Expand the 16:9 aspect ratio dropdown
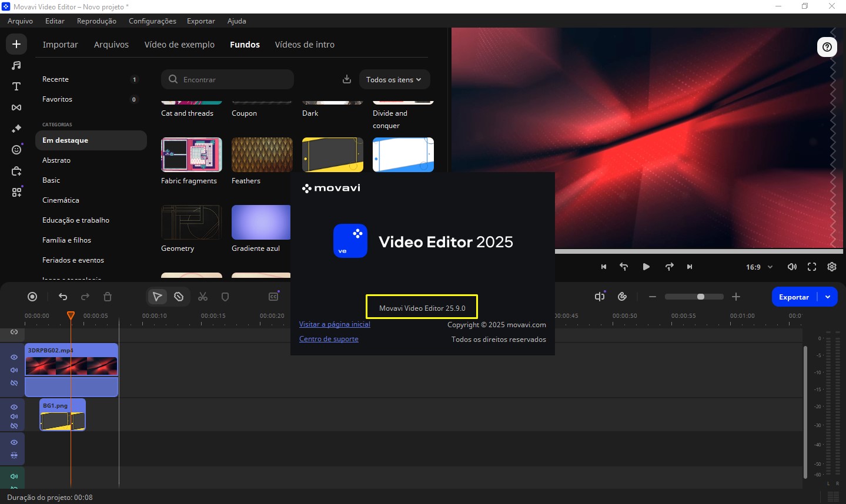Image resolution: width=846 pixels, height=504 pixels. (758, 267)
